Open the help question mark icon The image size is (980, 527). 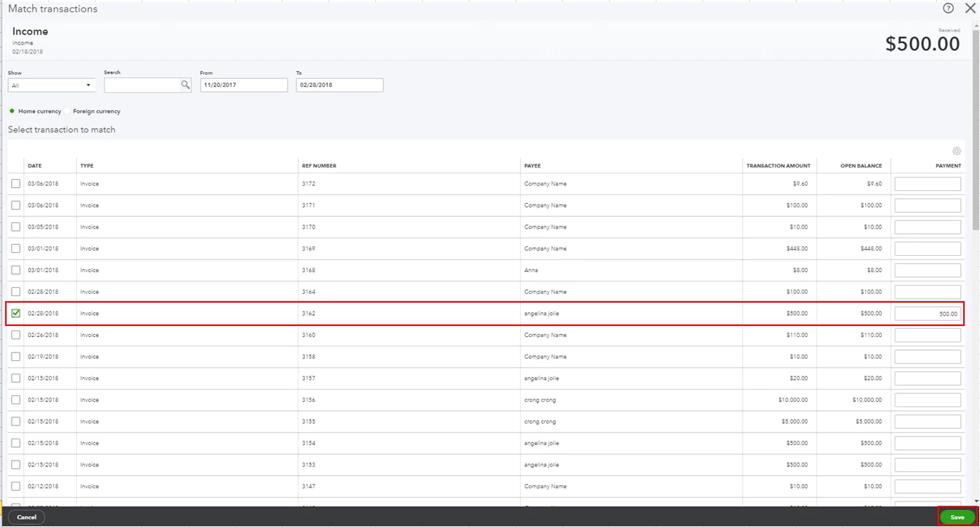[948, 8]
